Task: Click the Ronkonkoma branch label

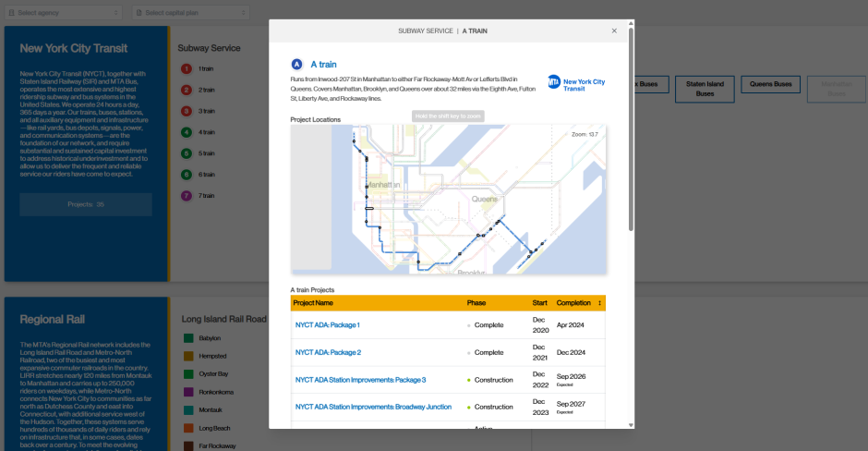Action: click(216, 392)
